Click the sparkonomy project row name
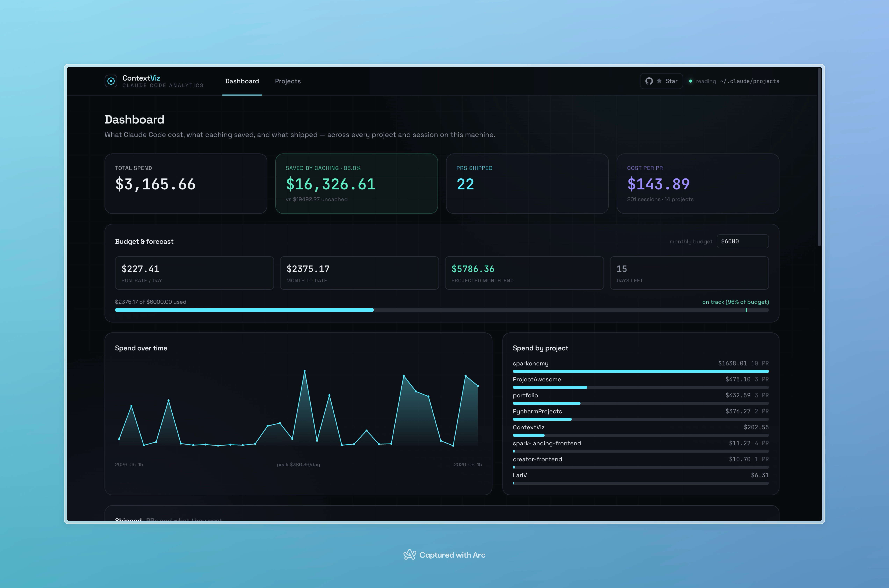Image resolution: width=889 pixels, height=588 pixels. 530,363
